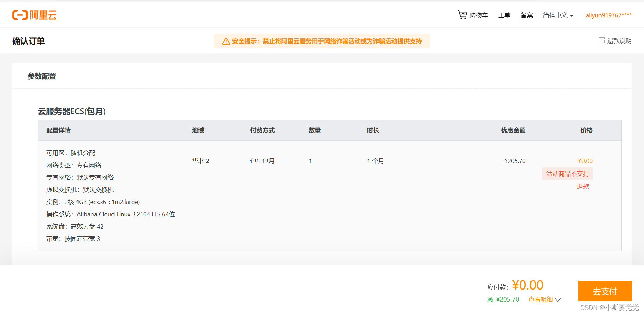Click 带宽：按固定带宽 3 line
Image resolution: width=644 pixels, height=314 pixels.
pos(73,239)
